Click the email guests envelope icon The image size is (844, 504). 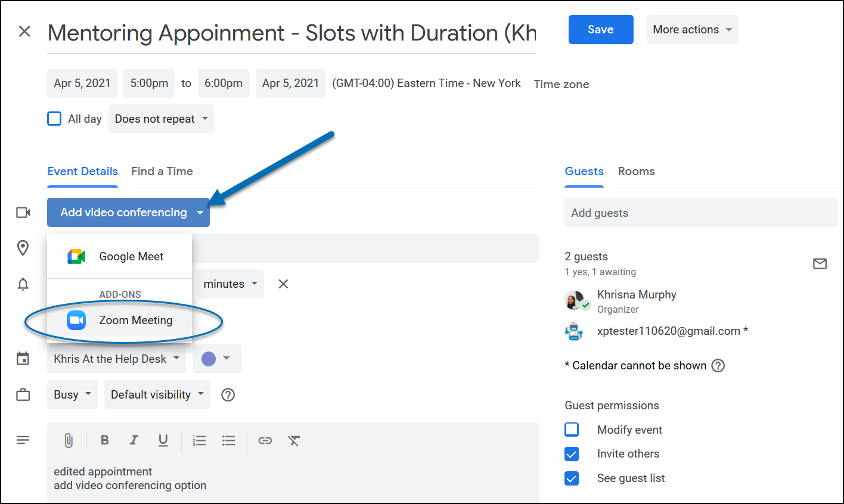820,263
